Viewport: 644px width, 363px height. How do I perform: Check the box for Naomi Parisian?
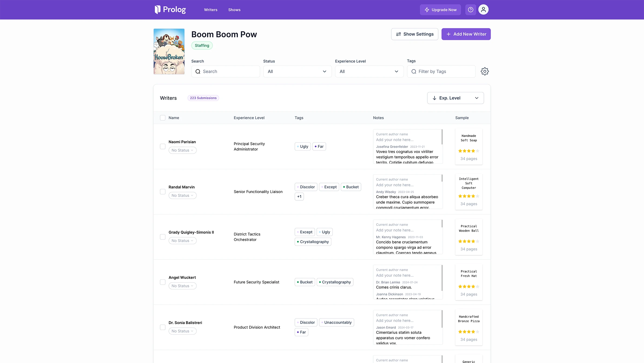pos(163,146)
